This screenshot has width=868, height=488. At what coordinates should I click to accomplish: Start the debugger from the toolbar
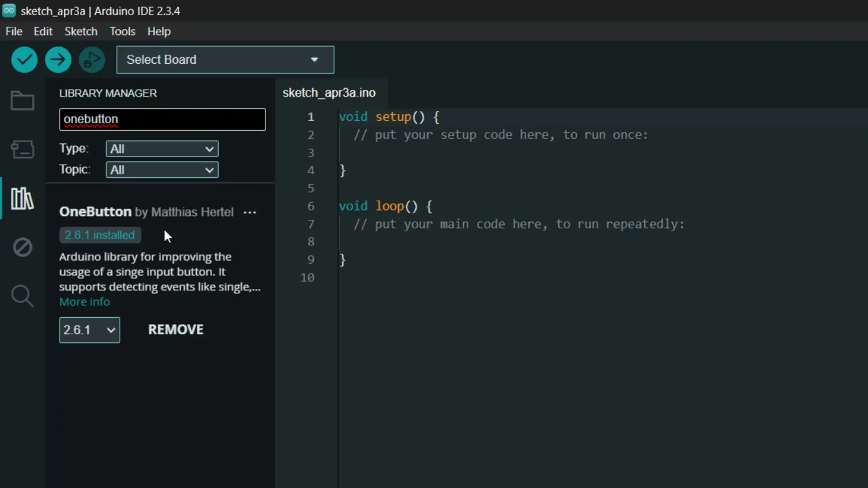[x=92, y=60]
